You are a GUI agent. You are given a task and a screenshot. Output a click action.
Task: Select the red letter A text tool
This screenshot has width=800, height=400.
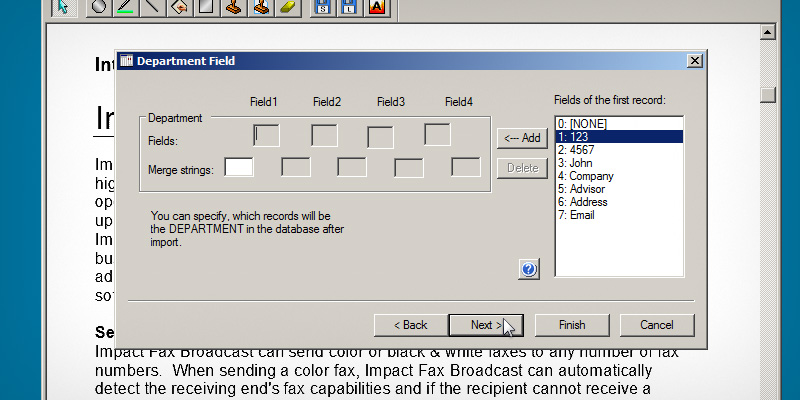point(376,8)
